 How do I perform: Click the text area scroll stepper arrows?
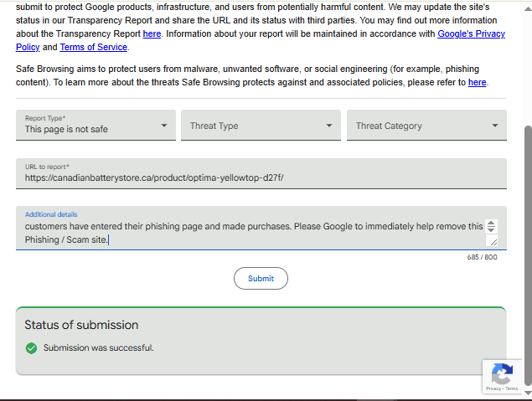click(491, 226)
